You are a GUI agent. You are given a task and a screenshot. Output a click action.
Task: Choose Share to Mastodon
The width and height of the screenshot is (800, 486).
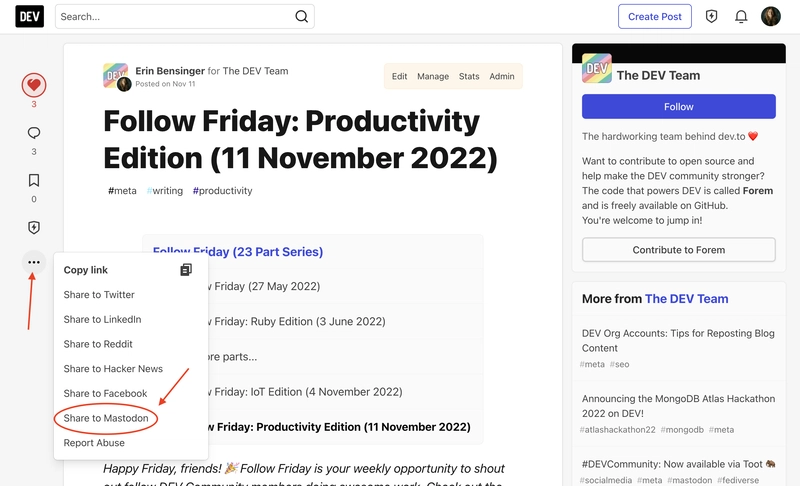pyautogui.click(x=106, y=418)
